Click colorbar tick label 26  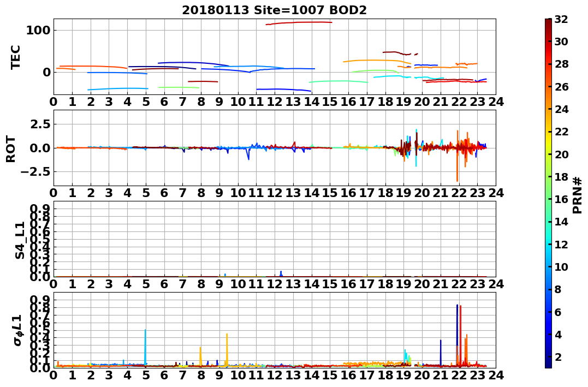tap(561, 87)
